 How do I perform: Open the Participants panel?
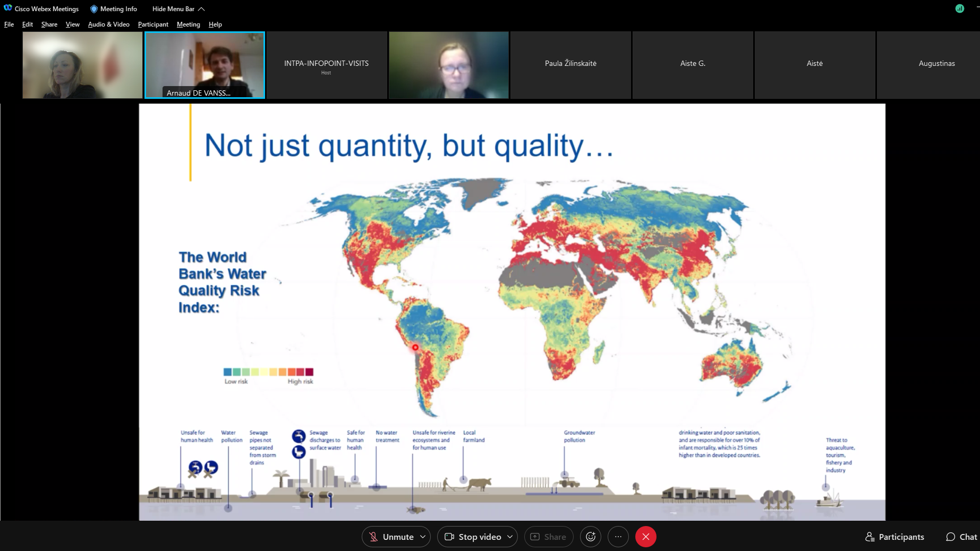point(895,537)
